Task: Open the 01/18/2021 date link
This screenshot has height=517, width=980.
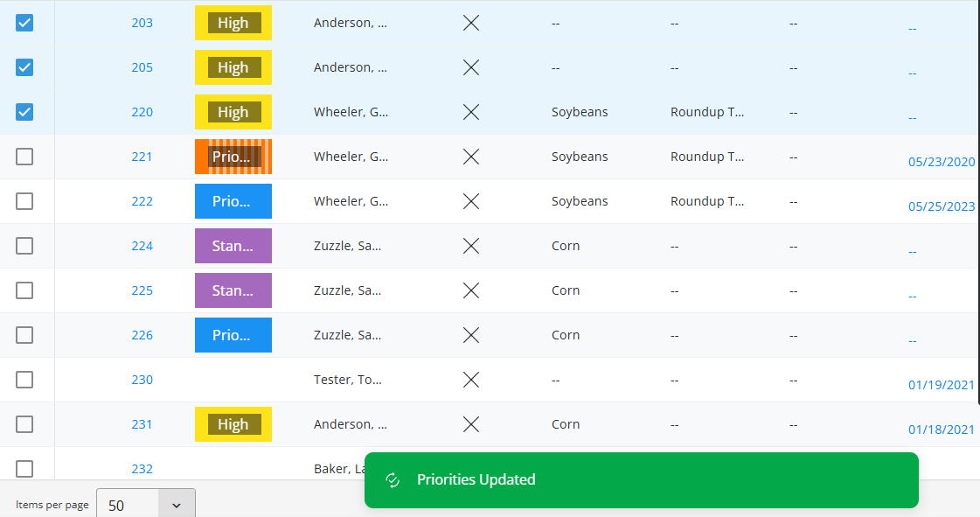Action: 942,430
